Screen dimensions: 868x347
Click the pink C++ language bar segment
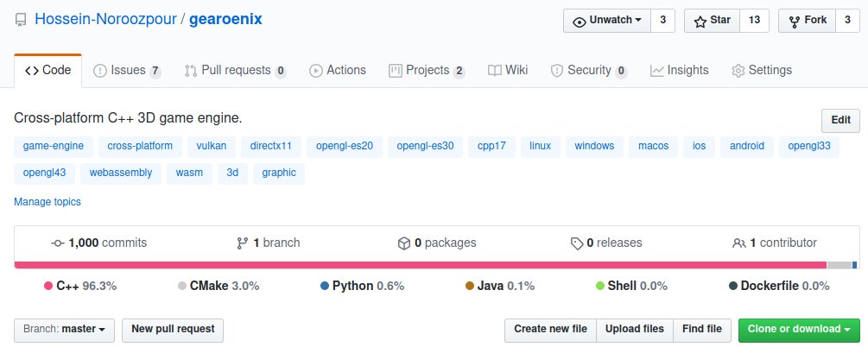420,265
